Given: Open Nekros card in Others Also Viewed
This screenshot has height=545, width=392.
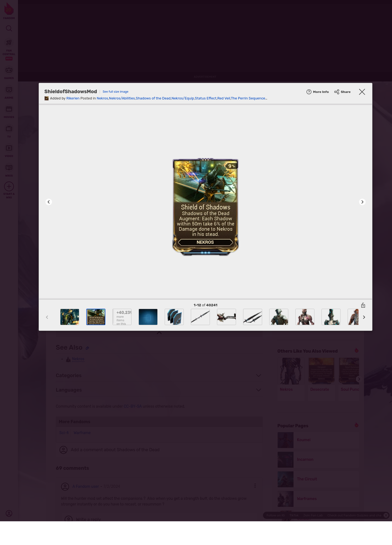Looking at the screenshot, I should [291, 379].
